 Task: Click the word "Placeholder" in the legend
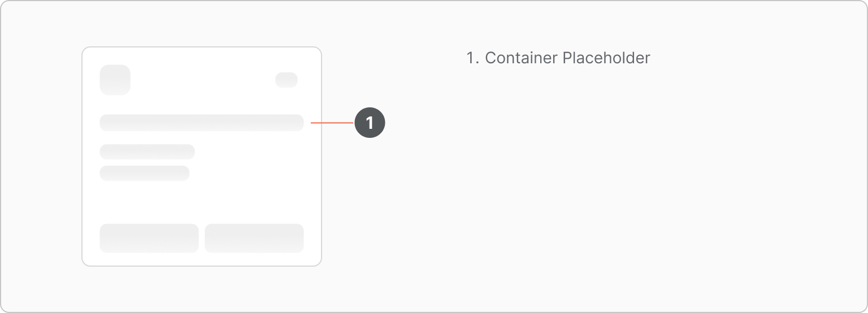click(x=606, y=58)
